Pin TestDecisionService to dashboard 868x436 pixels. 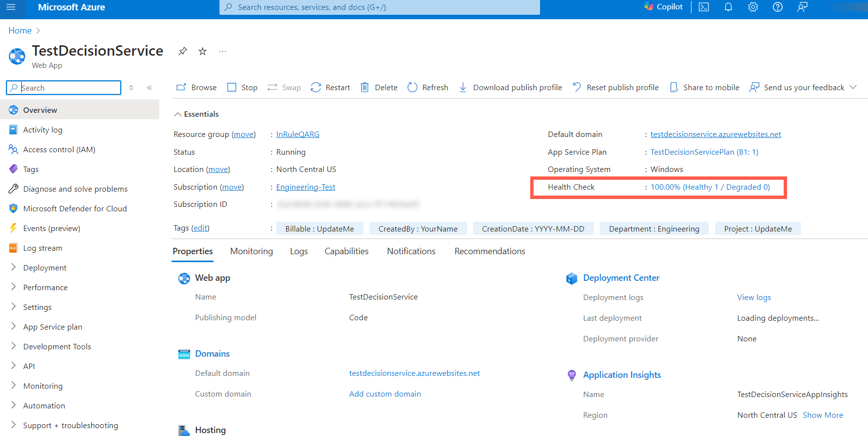point(183,51)
